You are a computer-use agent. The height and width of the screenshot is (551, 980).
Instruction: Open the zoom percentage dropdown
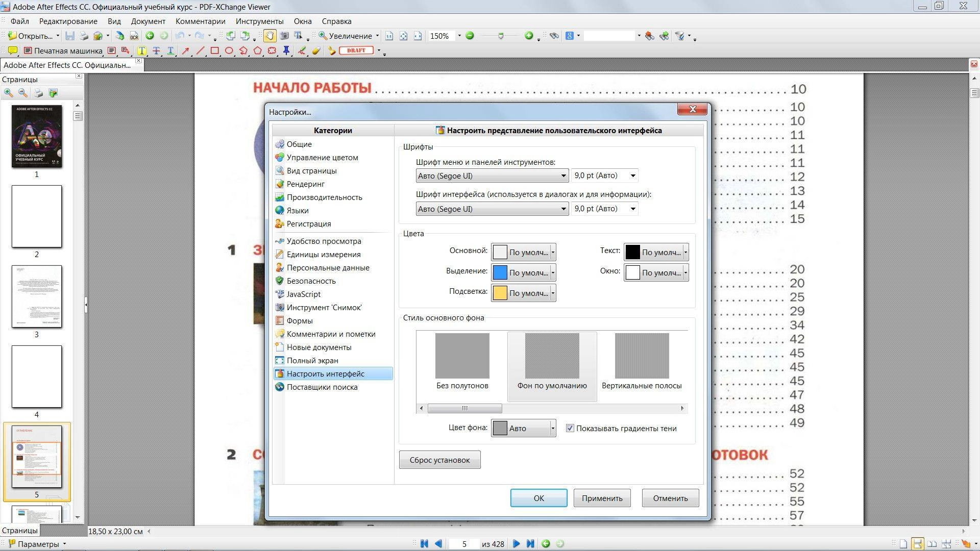click(x=459, y=36)
